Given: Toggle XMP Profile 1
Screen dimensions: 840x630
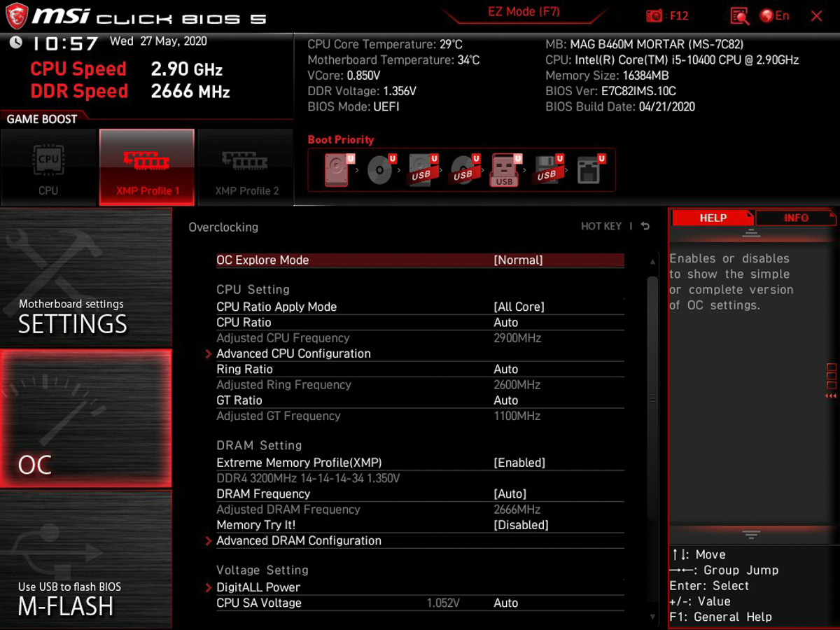Looking at the screenshot, I should (x=147, y=167).
